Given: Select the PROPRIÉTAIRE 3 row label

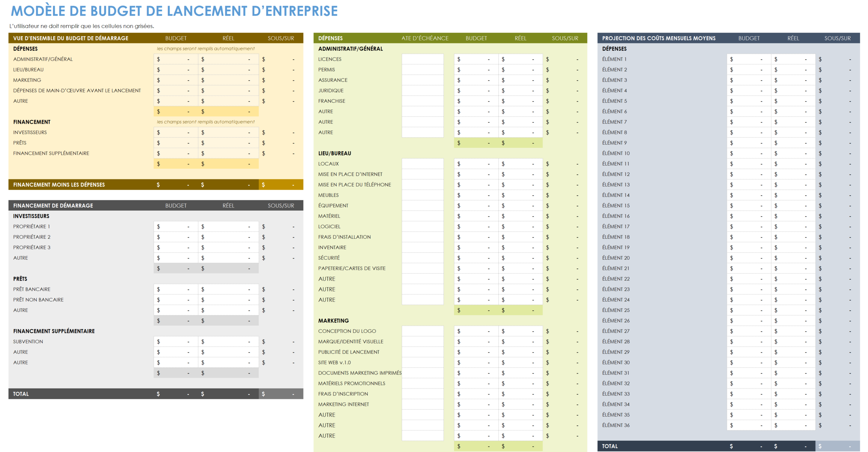Looking at the screenshot, I should point(32,247).
